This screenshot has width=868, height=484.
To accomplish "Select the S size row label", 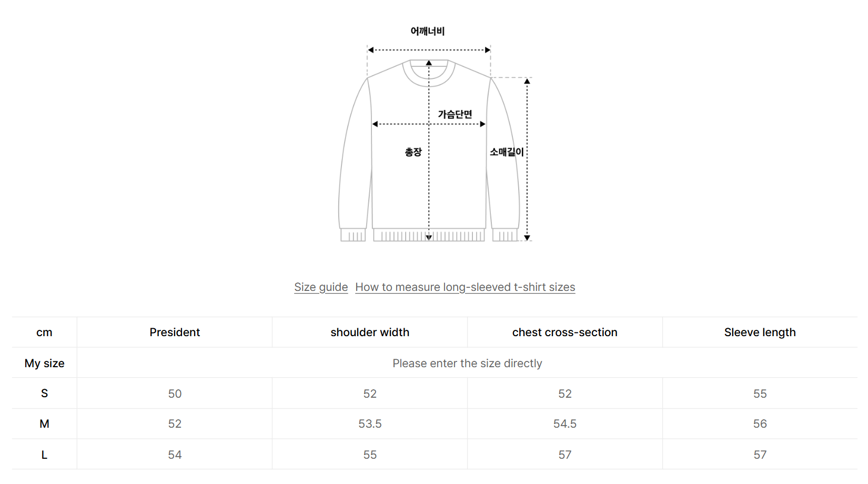I will [x=45, y=394].
